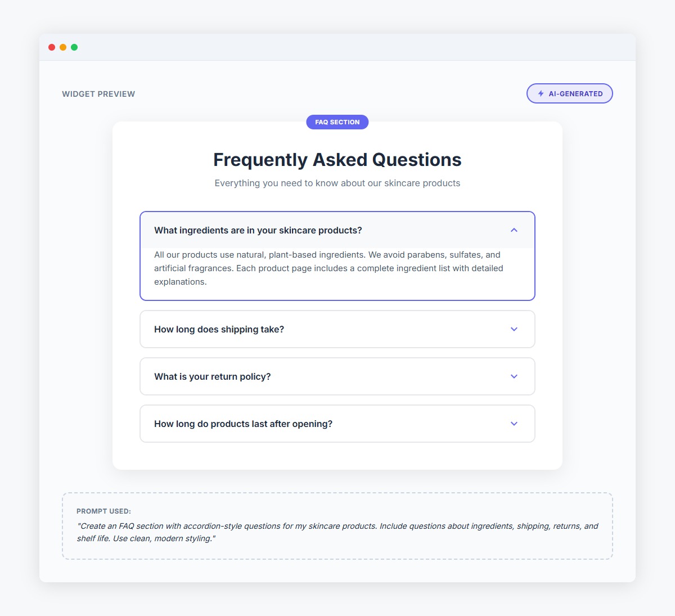Click the downward chevron on the return policy question
Viewport: 675px width, 616px height.
[x=514, y=376]
